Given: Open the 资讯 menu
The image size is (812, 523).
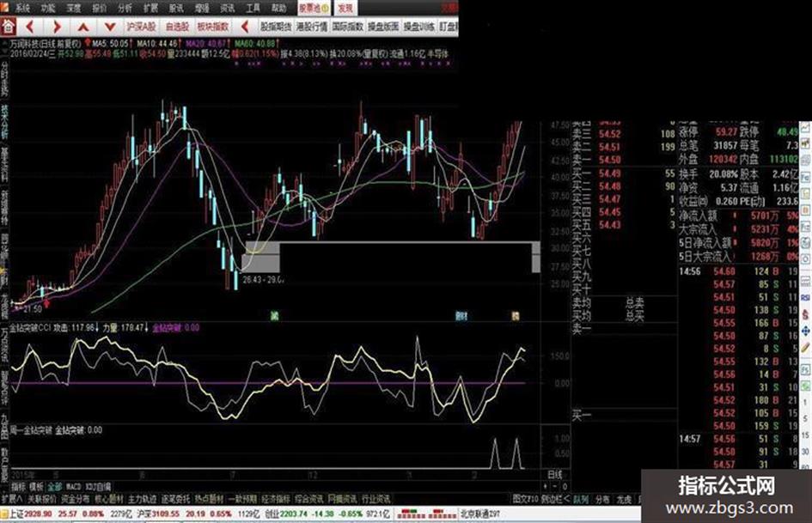Looking at the screenshot, I should point(228,8).
